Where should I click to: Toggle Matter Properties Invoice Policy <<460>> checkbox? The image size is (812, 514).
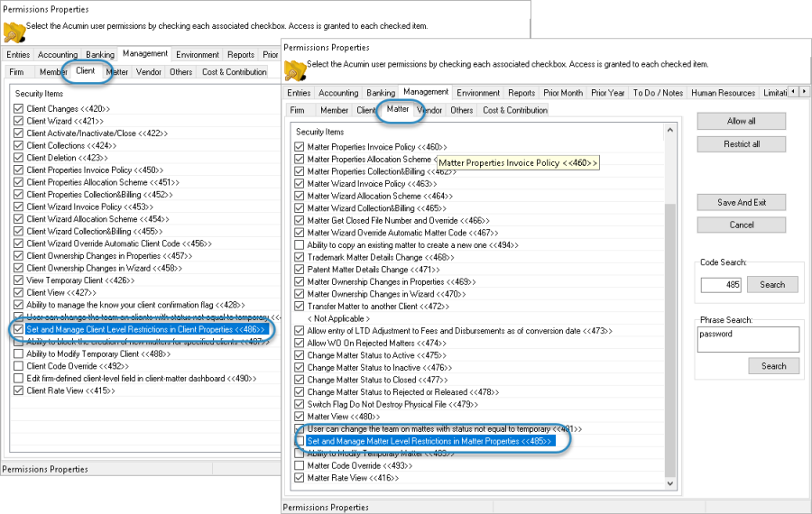[x=299, y=147]
